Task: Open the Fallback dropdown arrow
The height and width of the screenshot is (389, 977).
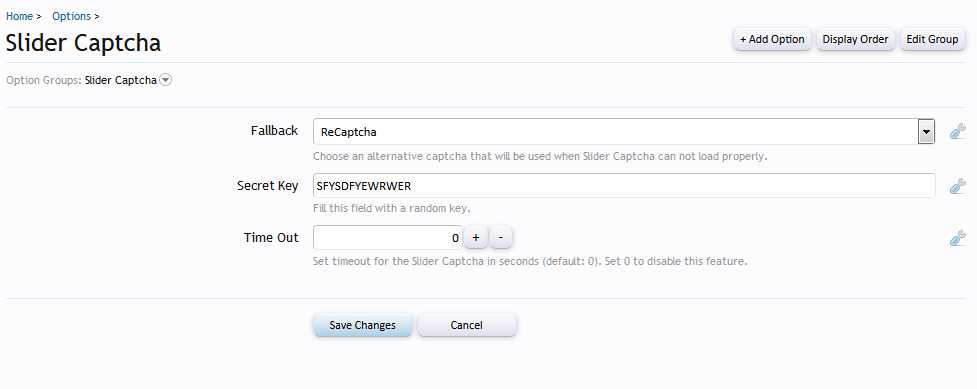Action: [x=926, y=132]
